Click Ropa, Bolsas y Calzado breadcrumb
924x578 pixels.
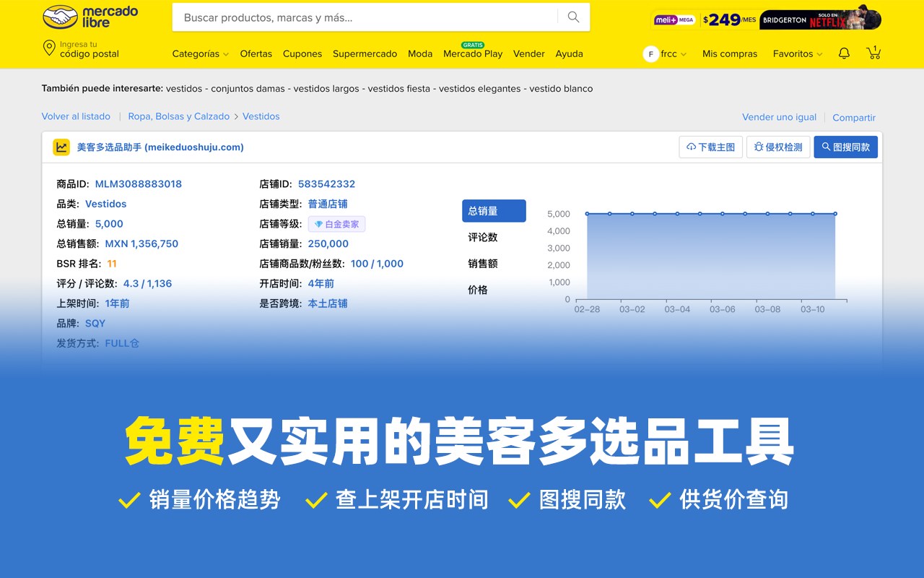tap(178, 116)
